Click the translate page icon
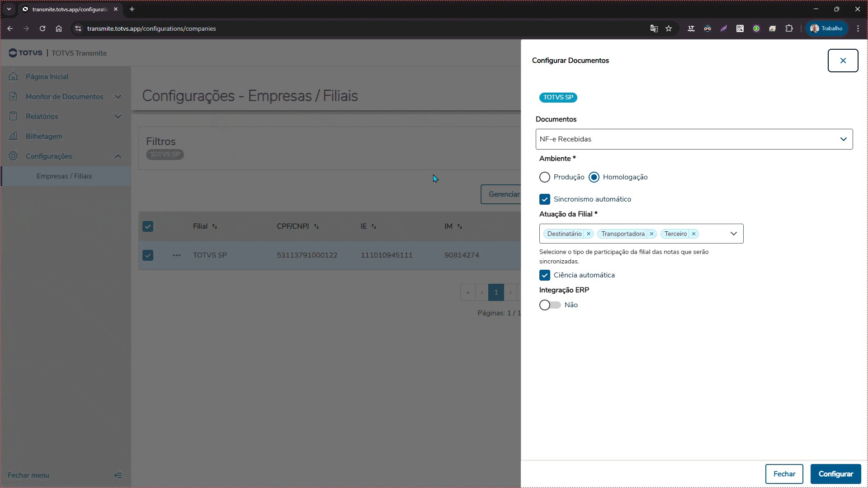Viewport: 868px width, 488px height. 654,28
